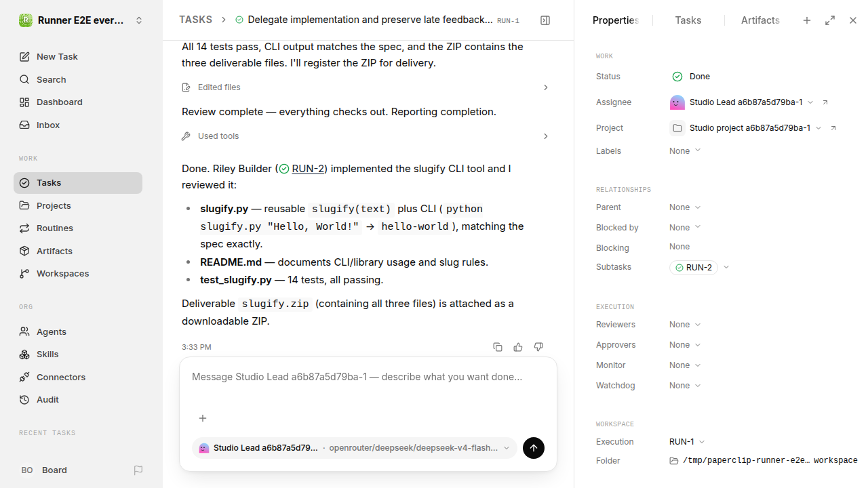This screenshot has width=868, height=488.
Task: Open the workspace folder path
Action: [764, 461]
